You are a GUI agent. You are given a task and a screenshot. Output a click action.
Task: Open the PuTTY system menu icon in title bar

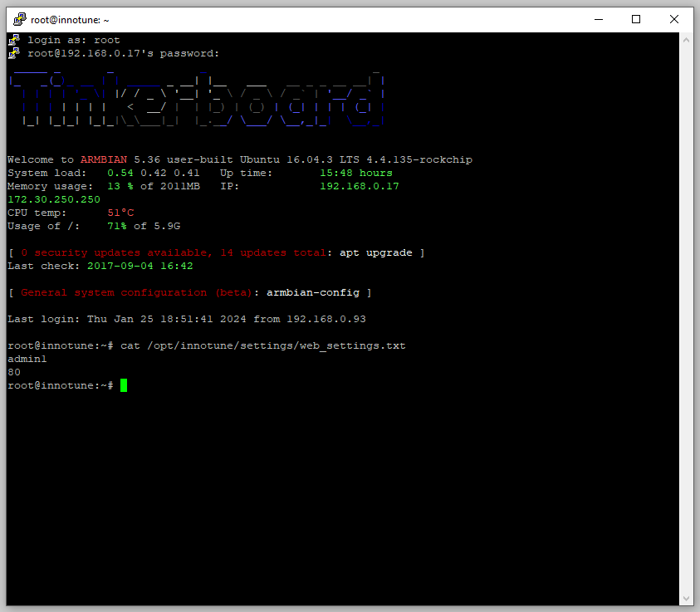click(20, 20)
